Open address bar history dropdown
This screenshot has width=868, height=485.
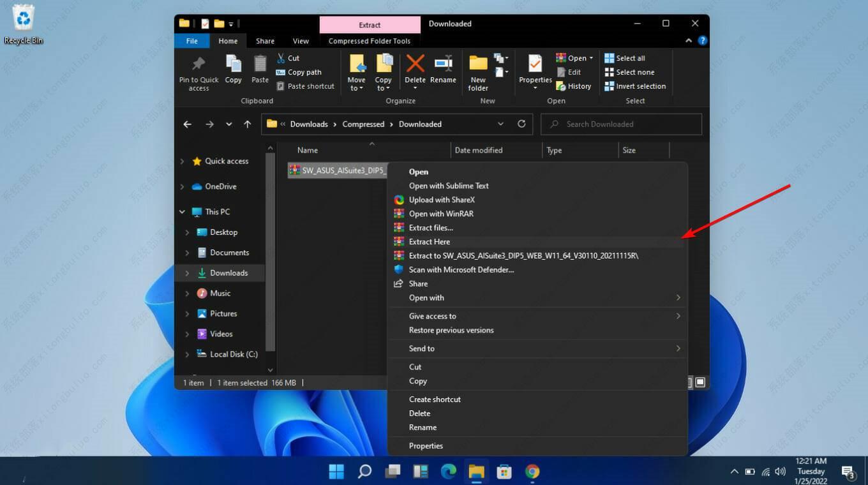(500, 124)
